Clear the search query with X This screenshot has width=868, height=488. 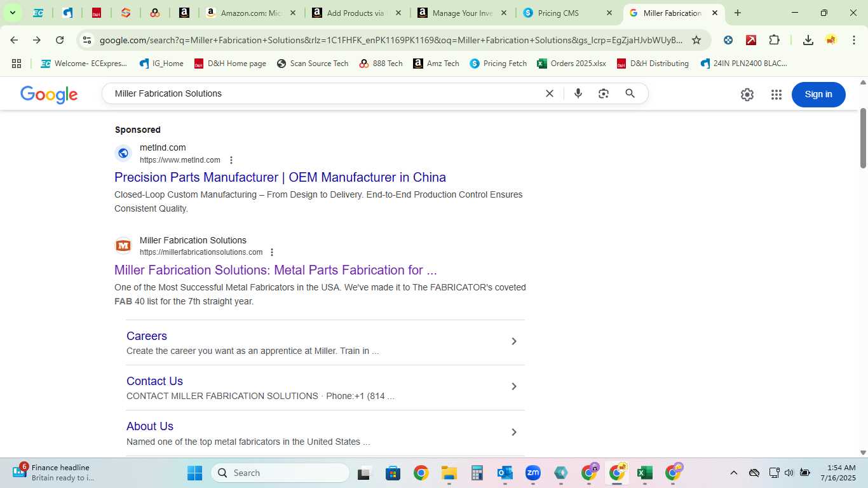(550, 93)
